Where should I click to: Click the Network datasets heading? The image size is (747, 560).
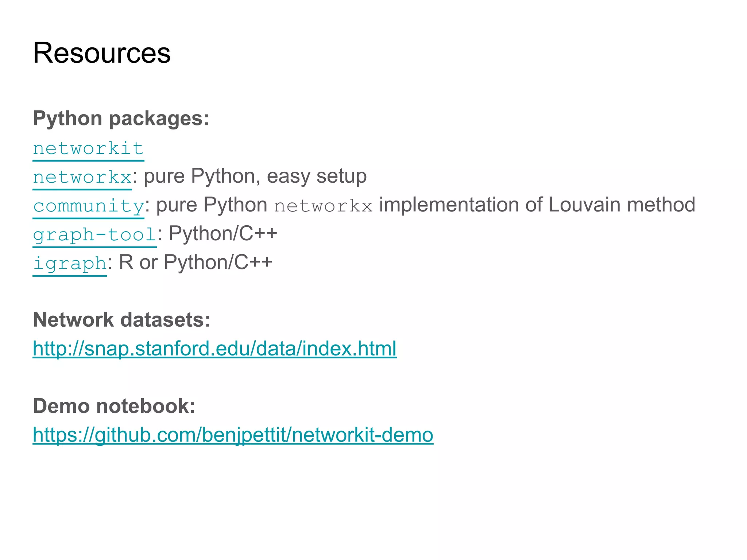(121, 320)
